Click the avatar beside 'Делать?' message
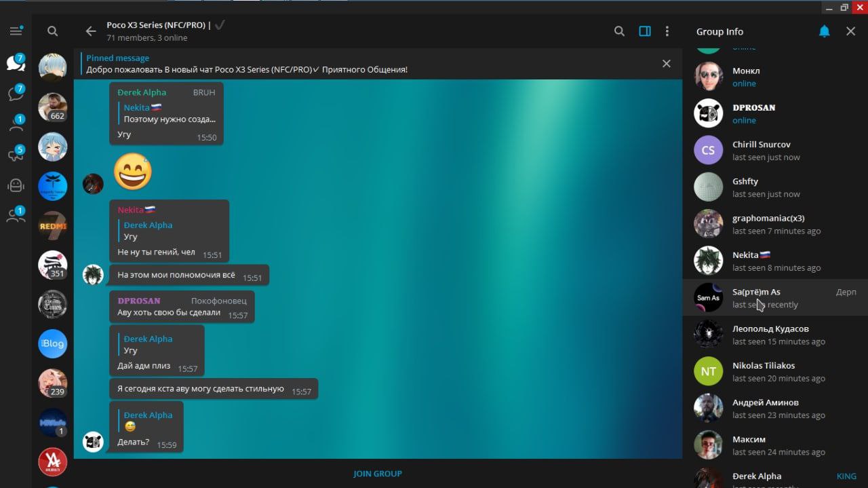 (x=93, y=442)
